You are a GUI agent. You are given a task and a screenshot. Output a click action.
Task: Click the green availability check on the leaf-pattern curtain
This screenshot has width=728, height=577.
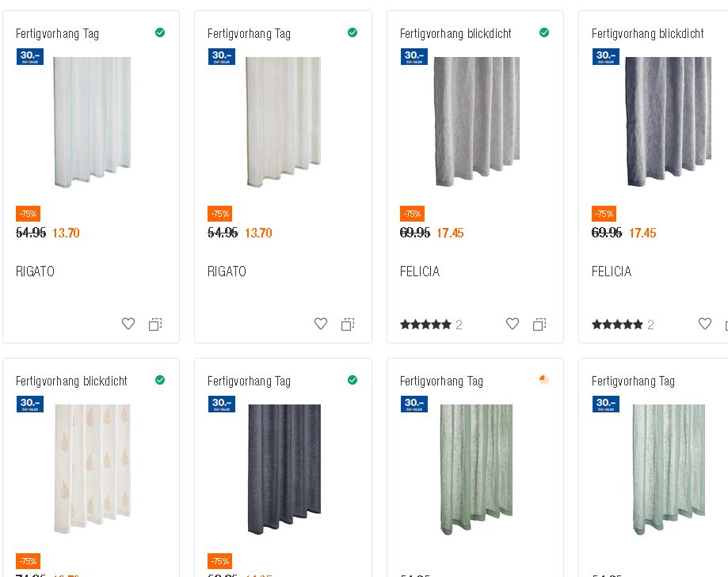[x=160, y=380]
